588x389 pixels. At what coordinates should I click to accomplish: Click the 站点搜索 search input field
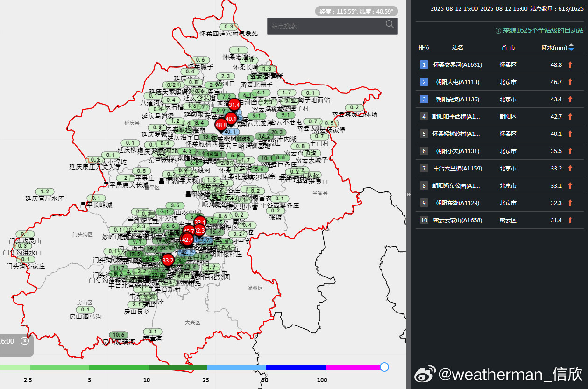pyautogui.click(x=327, y=26)
